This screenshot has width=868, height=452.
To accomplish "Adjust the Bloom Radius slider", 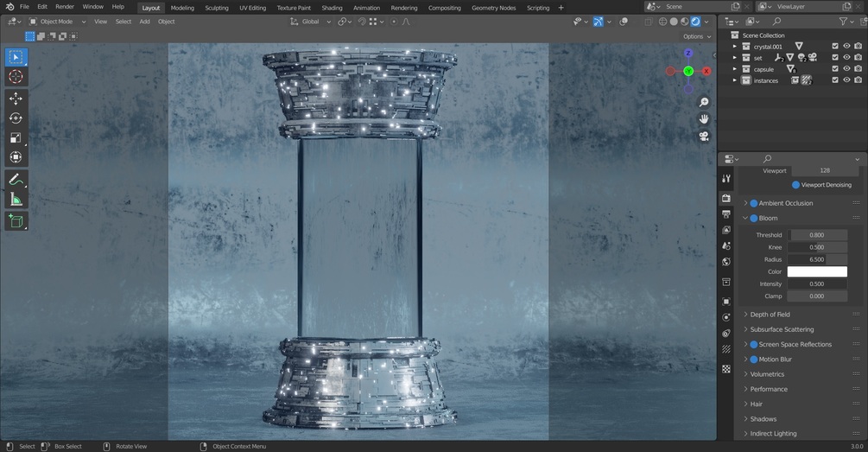I will pos(817,259).
